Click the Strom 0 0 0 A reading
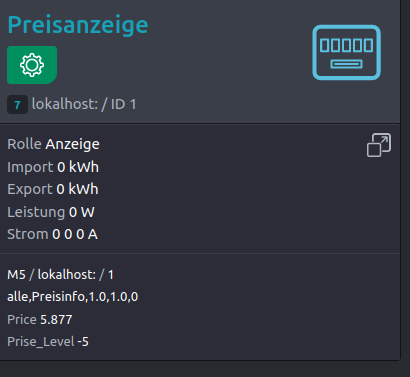This screenshot has width=410, height=377. coord(53,234)
